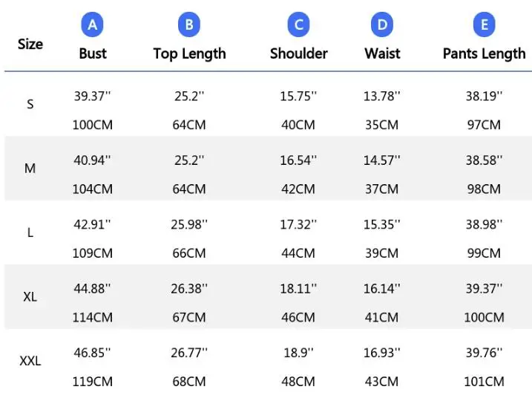Select the XL size row label
The image size is (532, 404).
point(30,297)
